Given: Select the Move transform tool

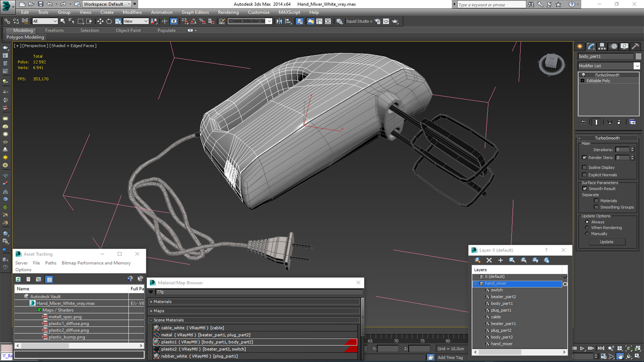Looking at the screenshot, I should (x=100, y=21).
